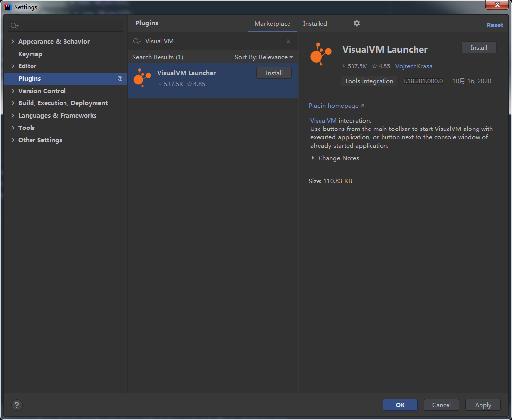Click the plugin search field containing Visual VM
Viewport: 512px width, 420px height.
(x=212, y=41)
